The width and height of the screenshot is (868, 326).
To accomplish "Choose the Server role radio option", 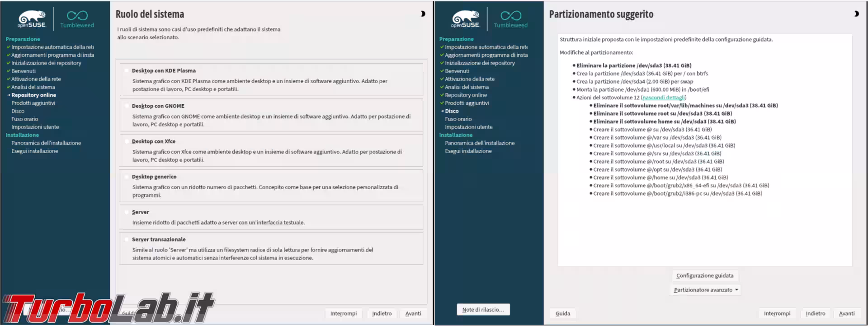I will [127, 212].
